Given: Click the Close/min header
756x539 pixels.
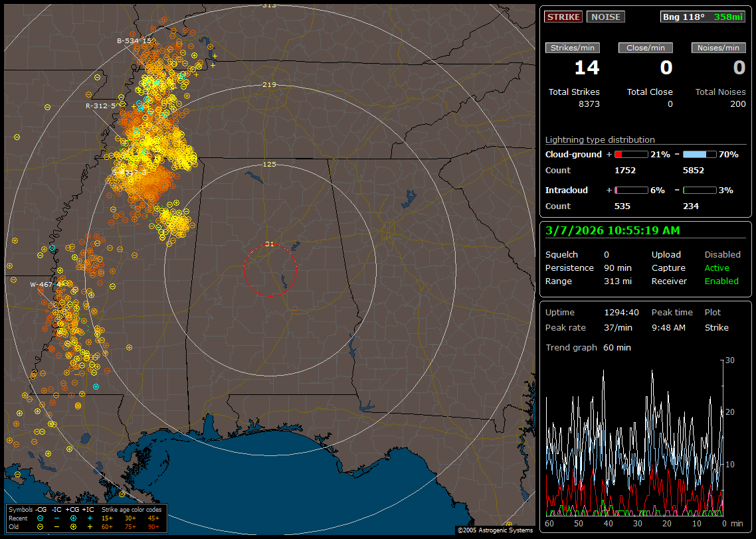Looking at the screenshot, I should click(x=646, y=48).
